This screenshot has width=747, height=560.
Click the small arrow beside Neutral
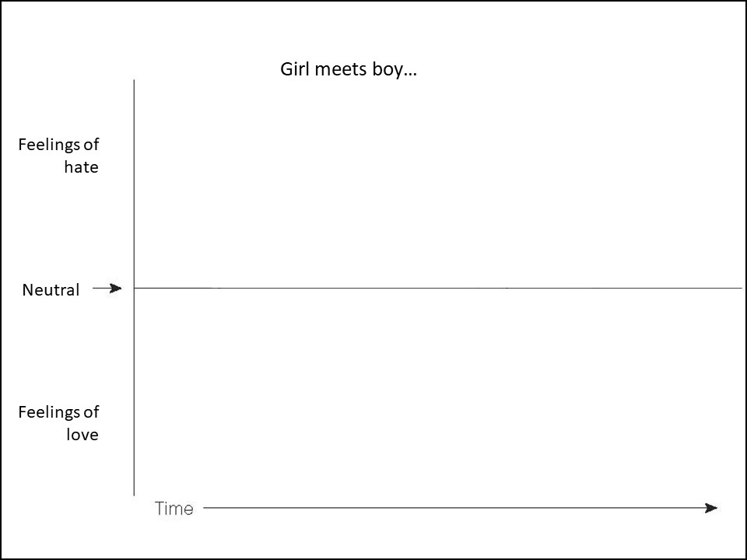pos(107,289)
